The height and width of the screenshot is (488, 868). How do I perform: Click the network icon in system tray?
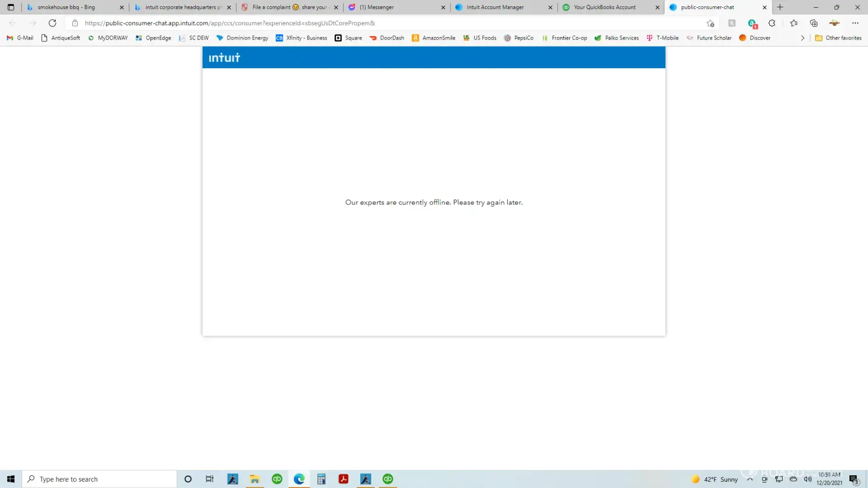779,479
